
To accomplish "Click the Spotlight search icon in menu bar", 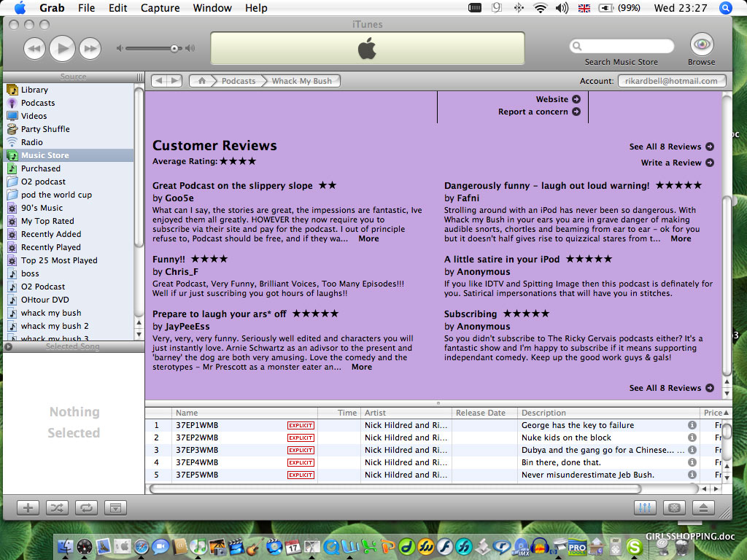I will point(726,8).
